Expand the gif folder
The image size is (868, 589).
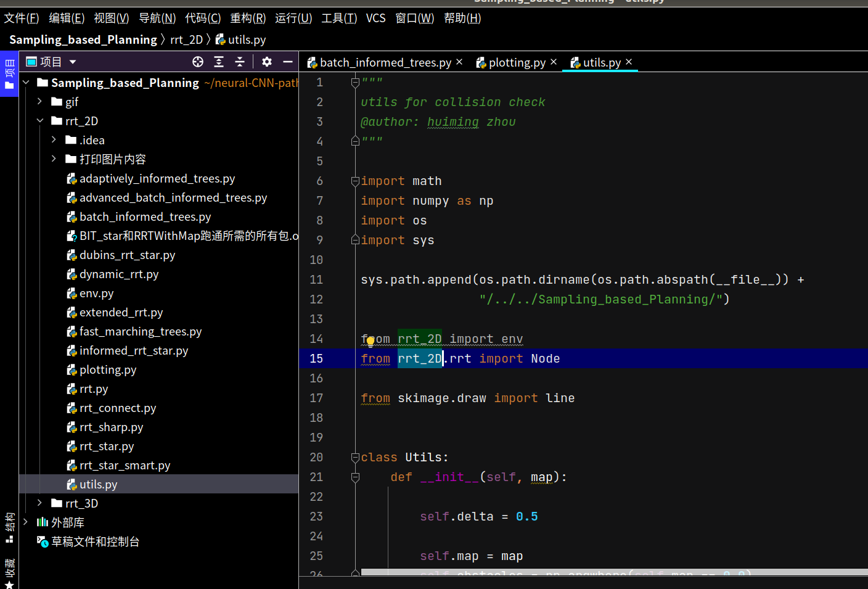coord(39,101)
